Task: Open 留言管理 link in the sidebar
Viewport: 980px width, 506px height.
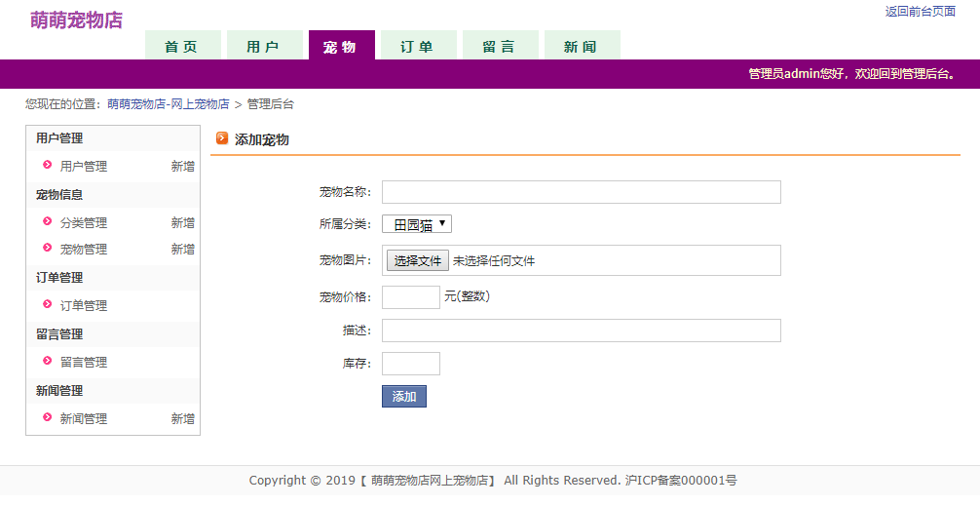Action: [83, 362]
